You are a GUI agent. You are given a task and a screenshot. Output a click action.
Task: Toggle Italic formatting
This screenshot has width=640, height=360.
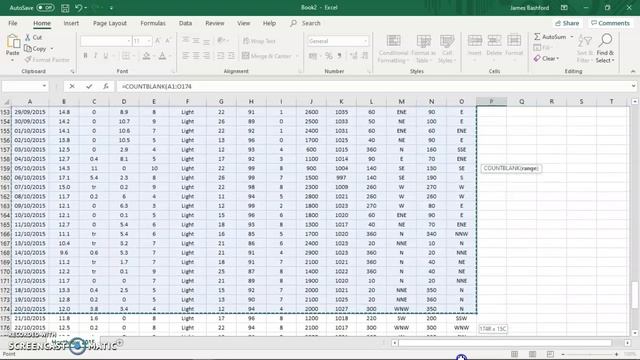pos(96,56)
